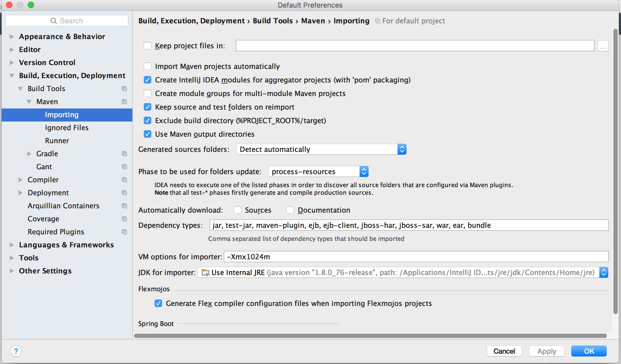
Task: Toggle 'Generate Flex compiler configuration files' checkbox
Action: (158, 303)
